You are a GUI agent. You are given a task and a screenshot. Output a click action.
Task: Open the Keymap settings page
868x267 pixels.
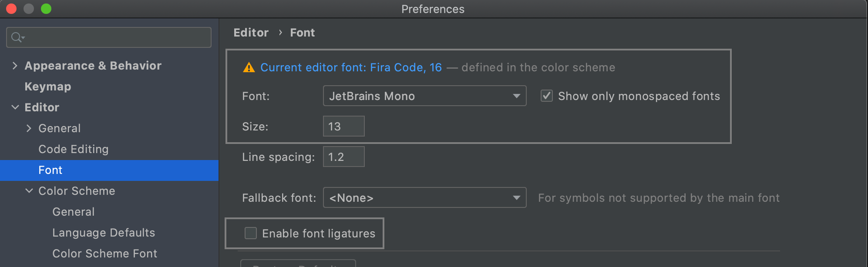(x=48, y=87)
